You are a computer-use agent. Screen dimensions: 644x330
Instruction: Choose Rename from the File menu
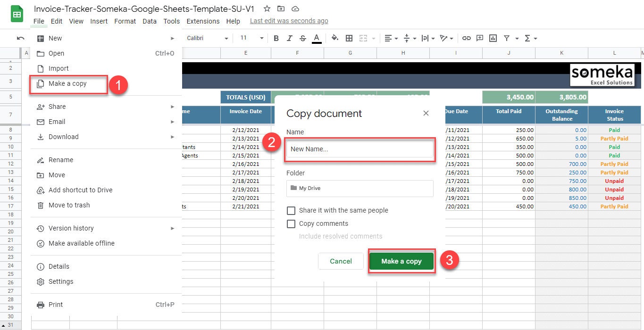pos(106,160)
